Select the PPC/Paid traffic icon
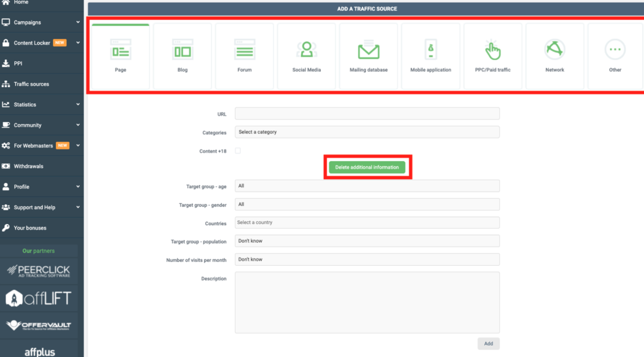The image size is (644, 357). click(493, 55)
